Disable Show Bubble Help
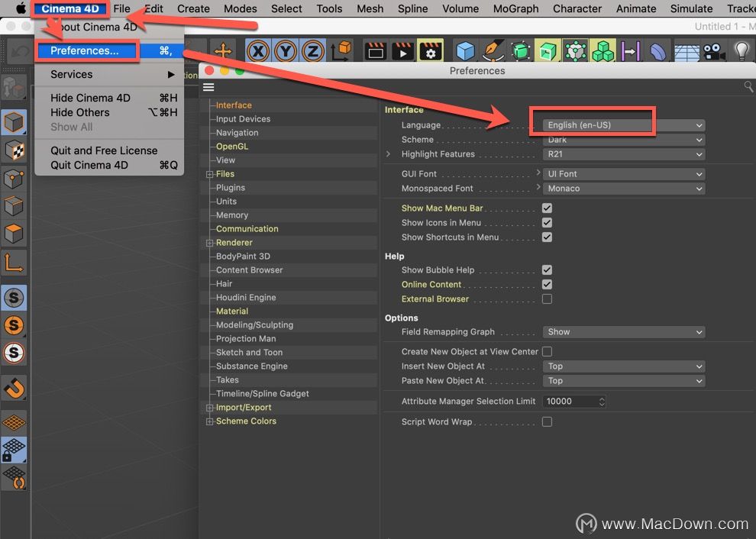756x539 pixels. (x=547, y=269)
